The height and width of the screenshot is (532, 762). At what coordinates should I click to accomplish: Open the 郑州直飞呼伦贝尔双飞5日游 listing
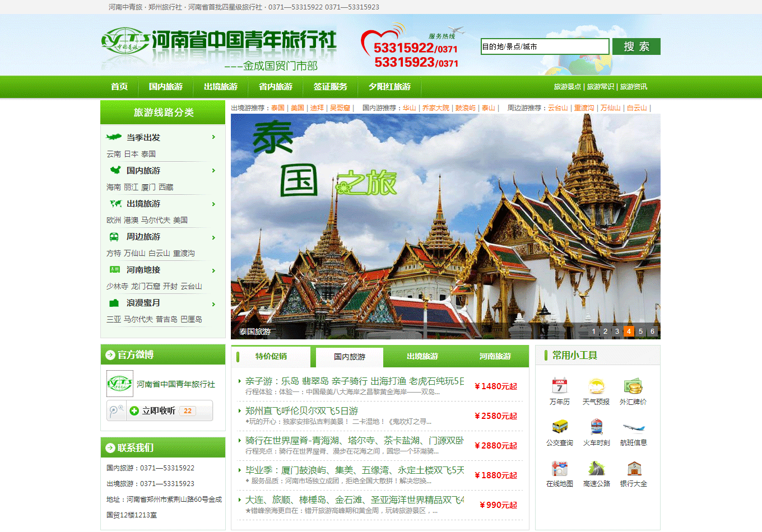[x=301, y=410]
